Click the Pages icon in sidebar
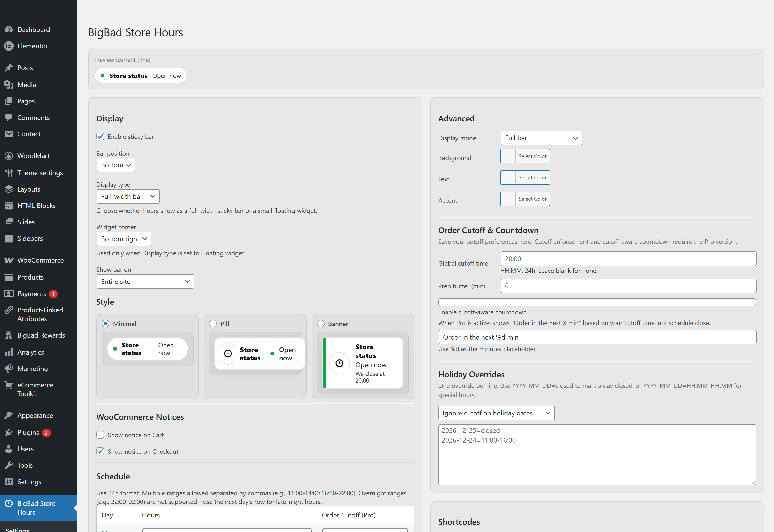The width and height of the screenshot is (774, 532). pos(9,101)
